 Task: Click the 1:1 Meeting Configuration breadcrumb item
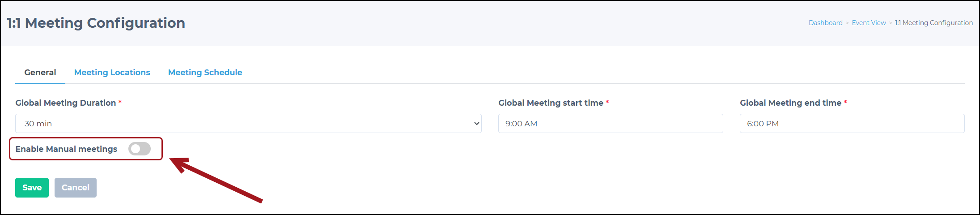tap(934, 23)
